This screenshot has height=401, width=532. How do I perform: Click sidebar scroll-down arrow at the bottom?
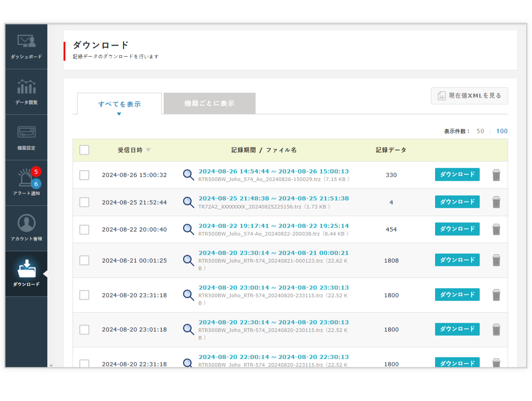coord(50,365)
